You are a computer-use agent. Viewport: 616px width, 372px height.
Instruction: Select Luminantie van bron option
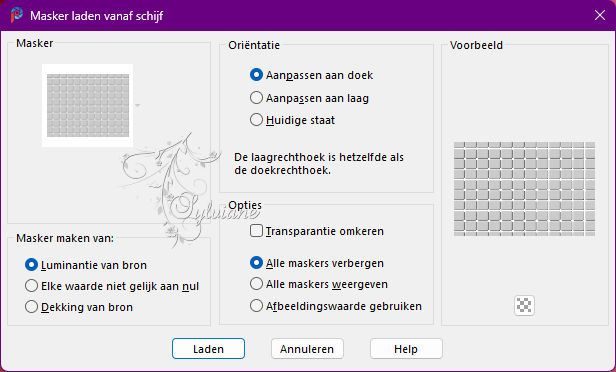[86, 265]
